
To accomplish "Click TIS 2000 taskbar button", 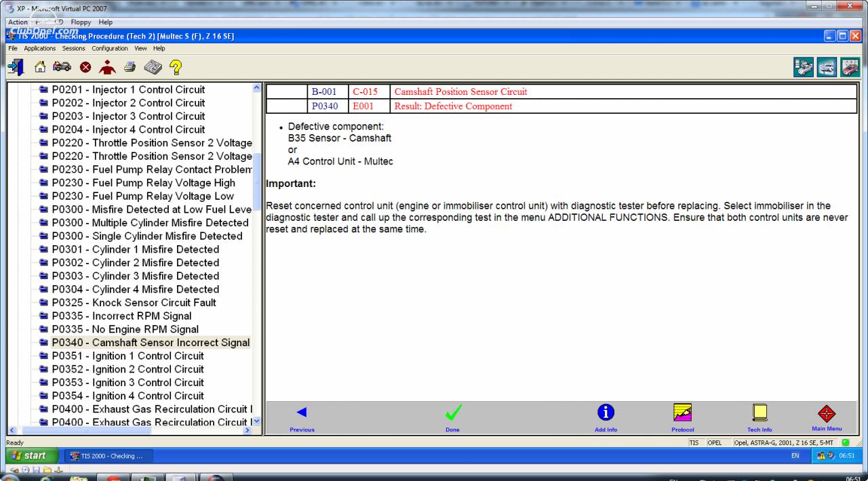I will (108, 456).
